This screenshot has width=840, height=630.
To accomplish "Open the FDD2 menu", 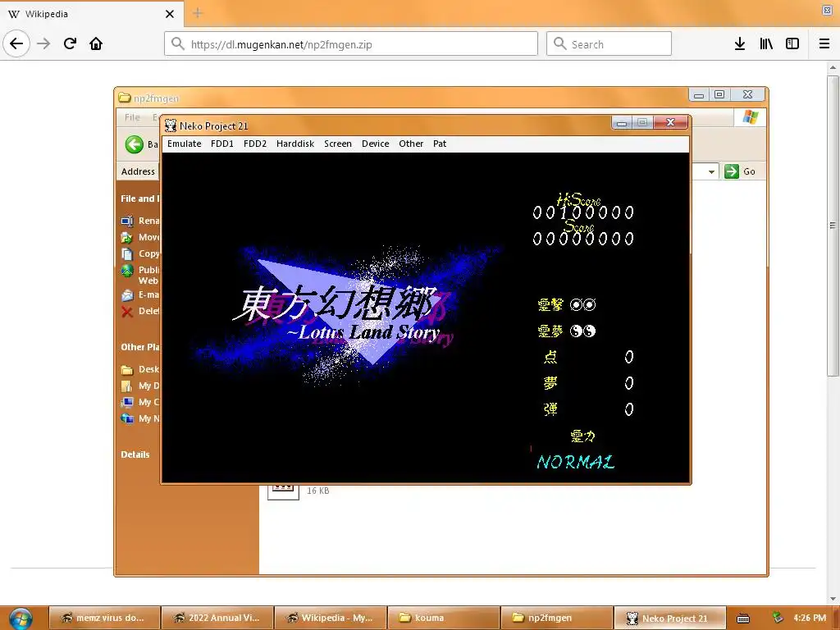I will (x=255, y=144).
